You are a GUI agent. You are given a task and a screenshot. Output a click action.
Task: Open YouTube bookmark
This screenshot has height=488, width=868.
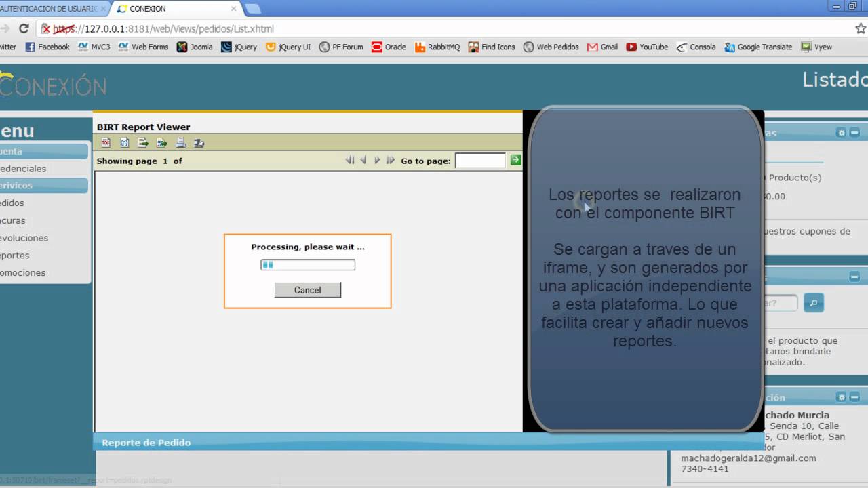coord(647,47)
